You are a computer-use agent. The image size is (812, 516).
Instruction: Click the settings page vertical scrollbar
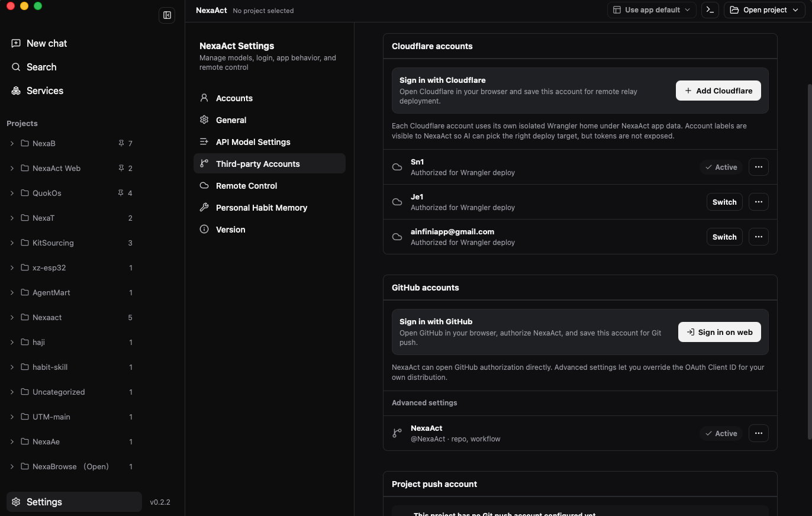coord(809,260)
